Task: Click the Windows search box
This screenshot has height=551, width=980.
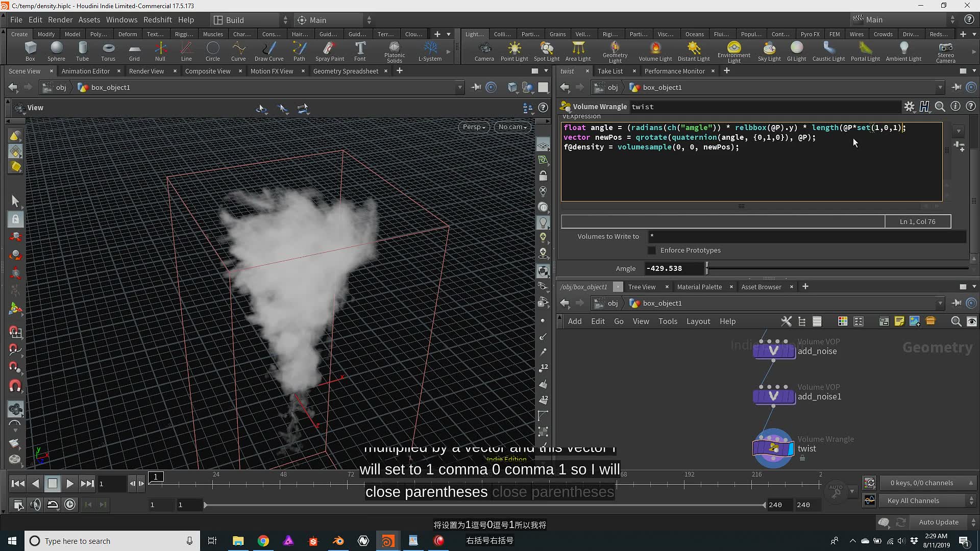Action: pos(112,541)
